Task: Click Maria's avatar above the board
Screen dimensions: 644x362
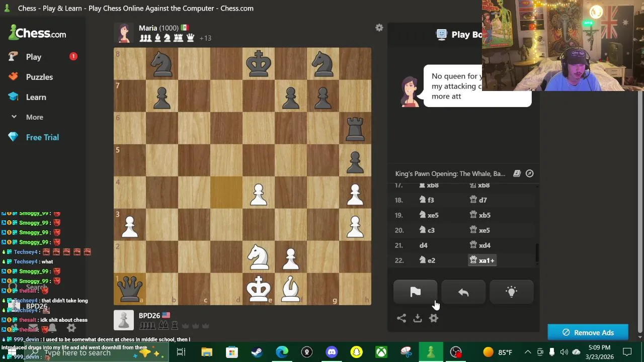Action: click(124, 33)
